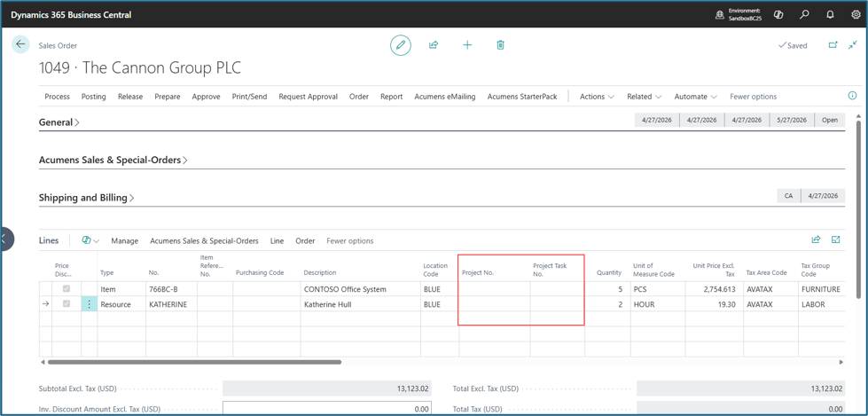Image resolution: width=868 pixels, height=416 pixels.
Task: Open the Line menu in Lines toolbar
Action: coord(277,241)
